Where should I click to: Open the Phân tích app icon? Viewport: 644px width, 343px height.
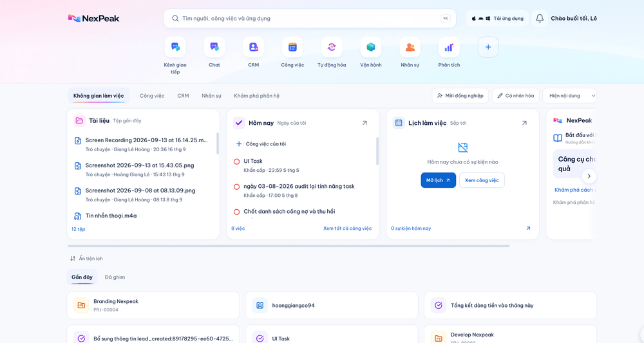(x=449, y=47)
